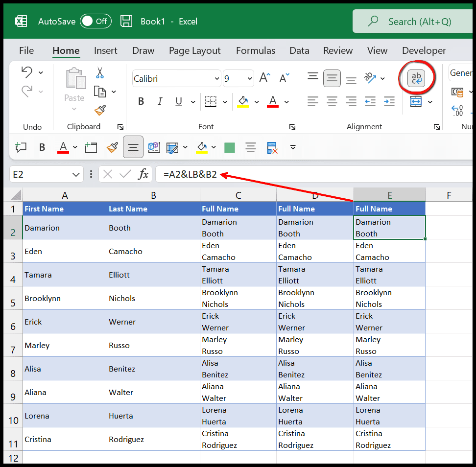This screenshot has width=476, height=467.
Task: Toggle AutoSave off switch
Action: [x=95, y=21]
